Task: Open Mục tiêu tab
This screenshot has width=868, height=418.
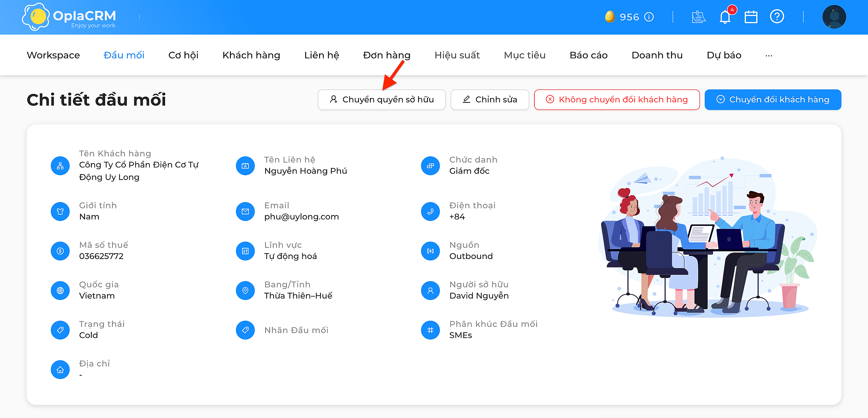Action: click(525, 55)
